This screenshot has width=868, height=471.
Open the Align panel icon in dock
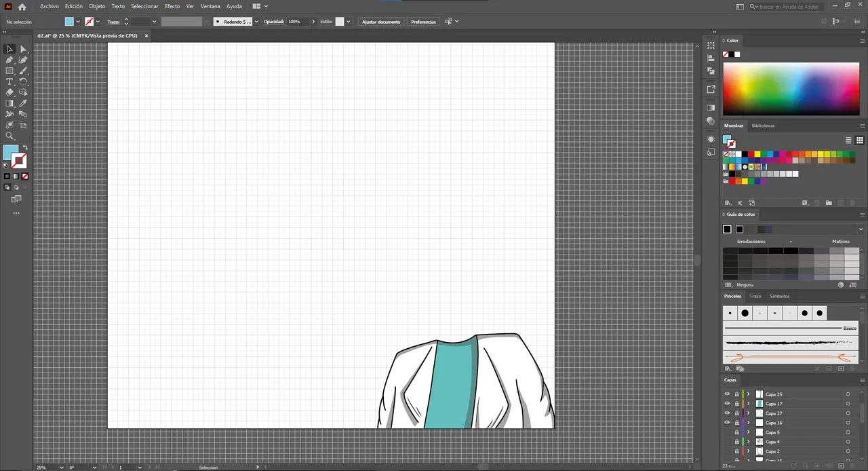[x=711, y=58]
